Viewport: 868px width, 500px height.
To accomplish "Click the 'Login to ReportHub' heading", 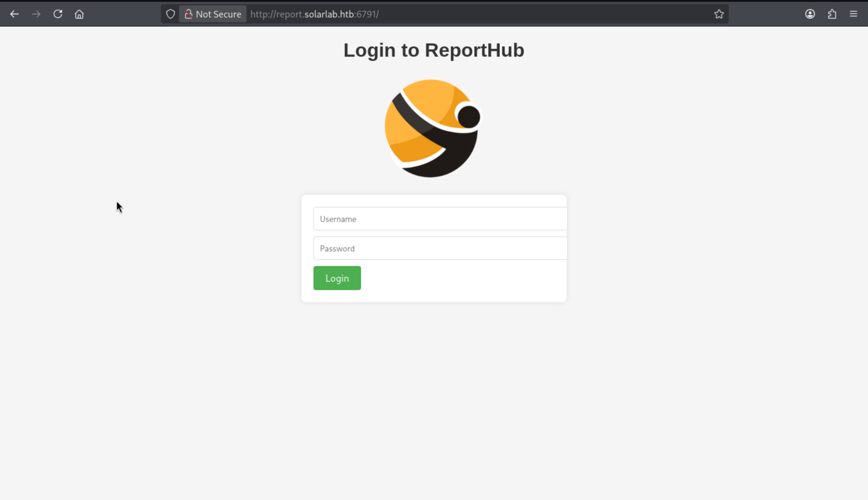I will [x=433, y=50].
